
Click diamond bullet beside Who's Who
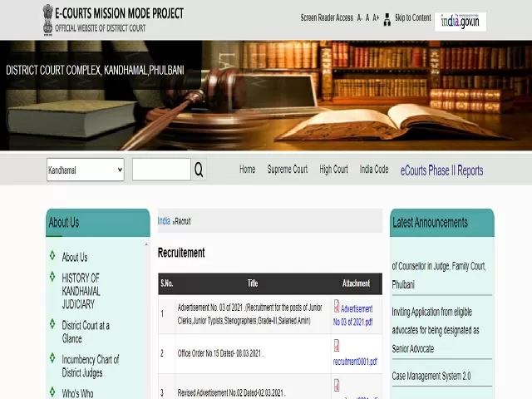pos(52,392)
